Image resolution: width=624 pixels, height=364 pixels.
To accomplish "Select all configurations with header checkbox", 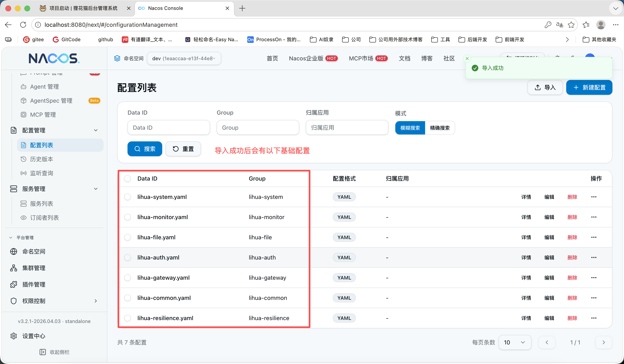I will (128, 178).
